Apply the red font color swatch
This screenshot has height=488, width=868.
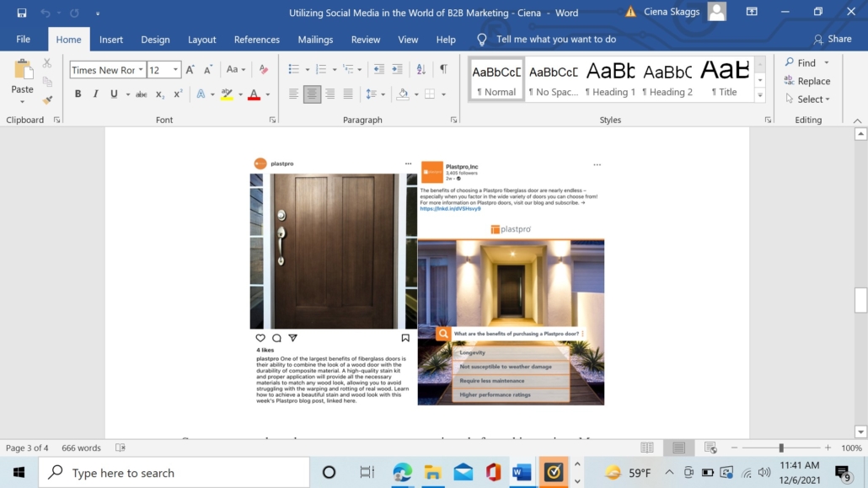point(255,94)
